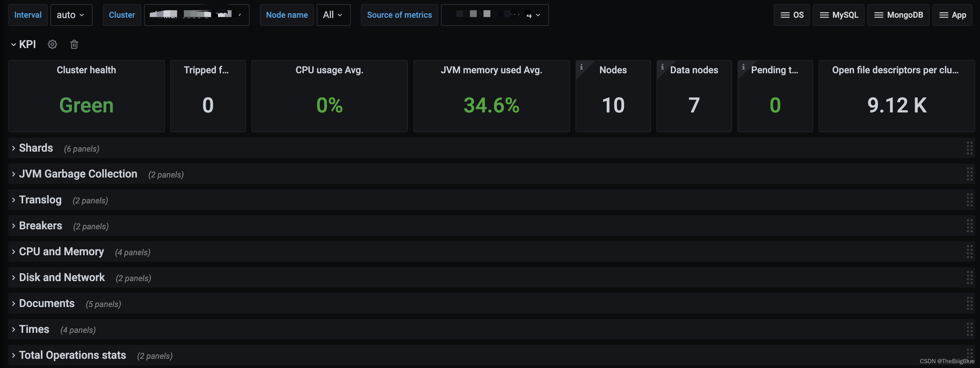Open the OS dashboards menu
The width and height of the screenshot is (980, 368).
pos(791,15)
